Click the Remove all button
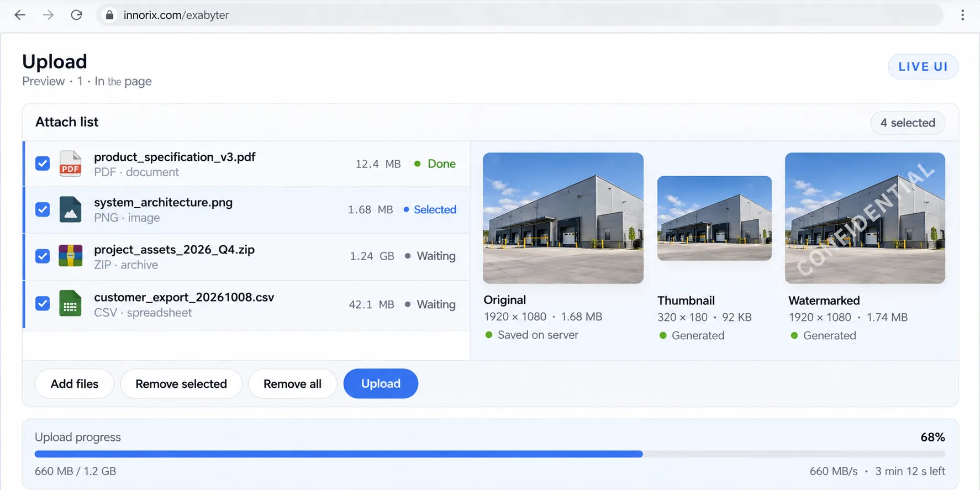Image resolution: width=980 pixels, height=490 pixels. click(292, 383)
